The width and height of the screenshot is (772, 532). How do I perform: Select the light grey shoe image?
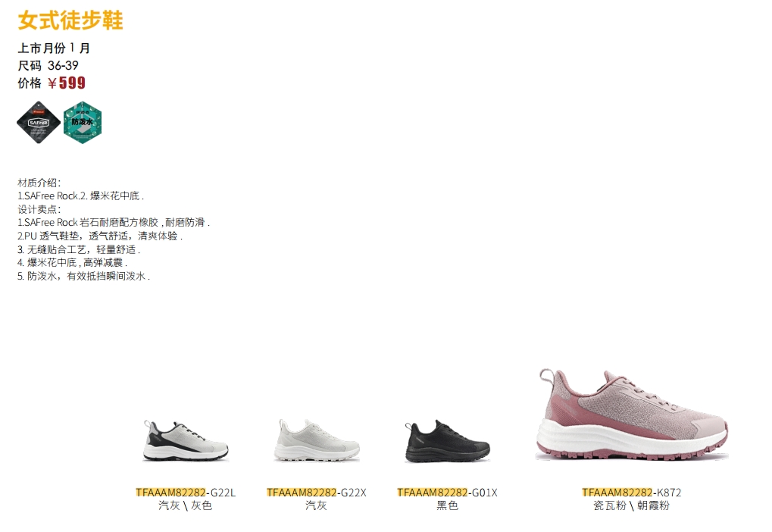tap(317, 440)
